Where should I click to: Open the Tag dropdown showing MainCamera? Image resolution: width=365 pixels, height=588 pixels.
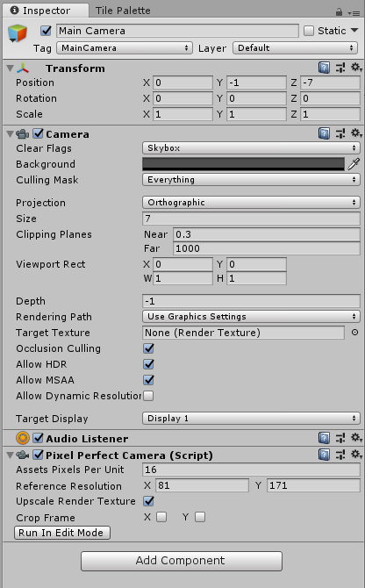tap(125, 48)
